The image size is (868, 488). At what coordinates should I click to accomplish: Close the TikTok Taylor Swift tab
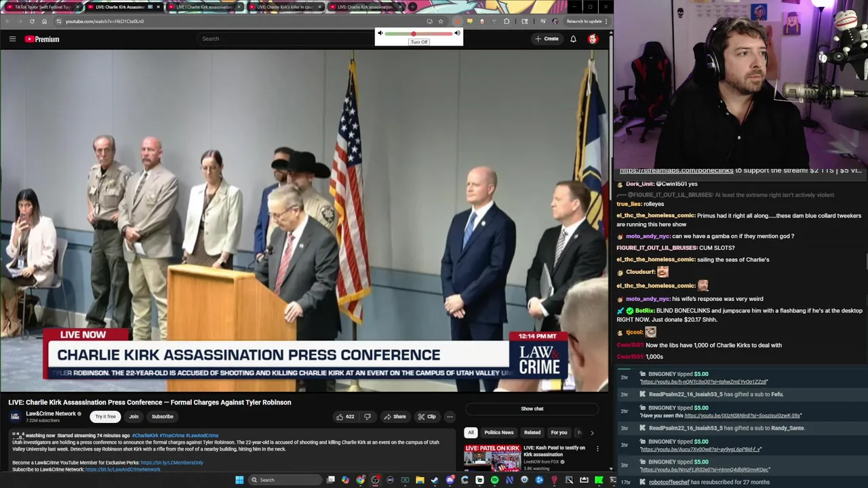77,7
